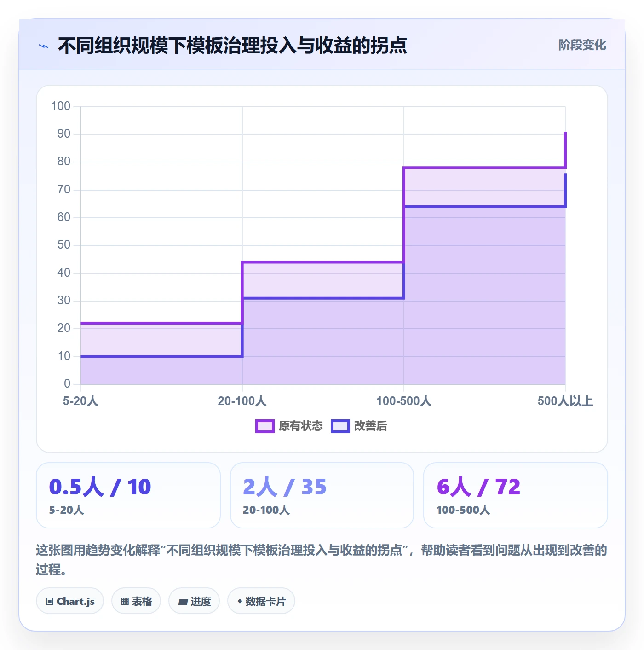644x650 pixels.
Task: Open the 0.5人 / 10 data card
Action: click(128, 495)
